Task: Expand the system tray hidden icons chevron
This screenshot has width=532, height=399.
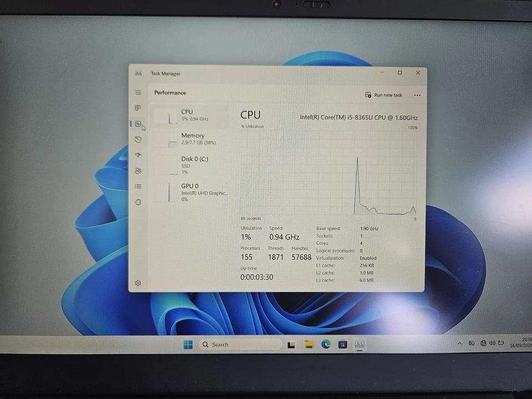Action: click(x=459, y=344)
